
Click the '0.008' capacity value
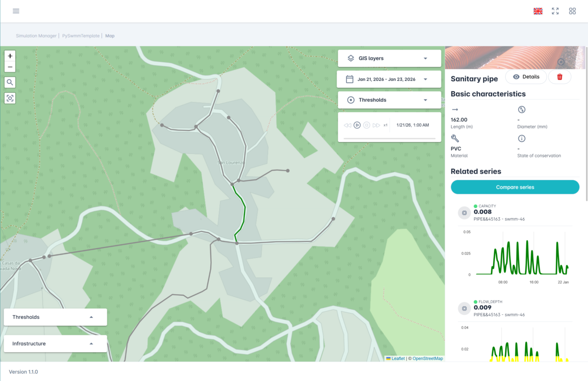coord(482,212)
